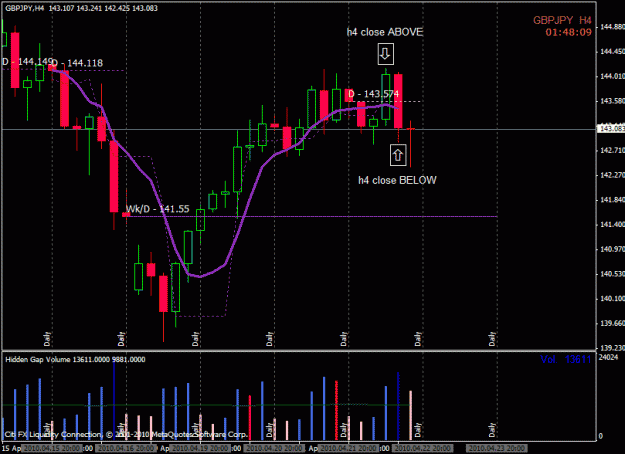
Task: Select the 'Wk/D - 141.55' level label
Action: click(x=158, y=209)
